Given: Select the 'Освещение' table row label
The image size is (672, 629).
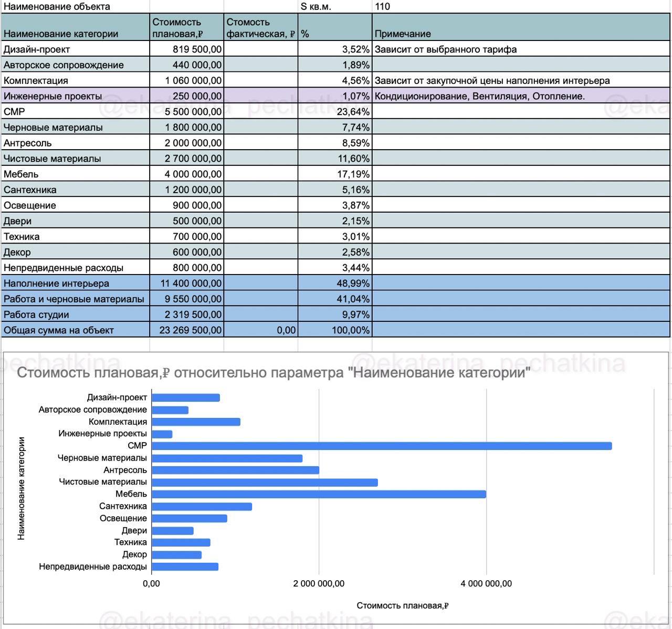Looking at the screenshot, I should tap(75, 205).
